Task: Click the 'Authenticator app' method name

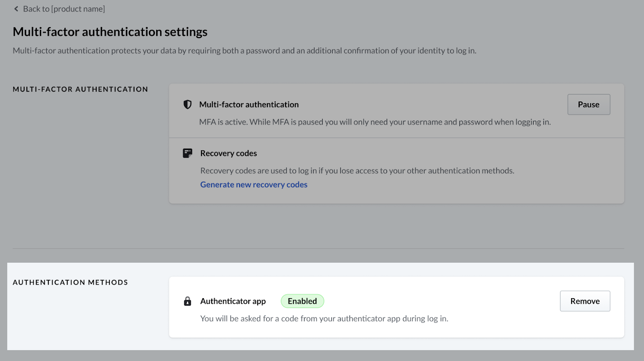Action: click(x=233, y=301)
